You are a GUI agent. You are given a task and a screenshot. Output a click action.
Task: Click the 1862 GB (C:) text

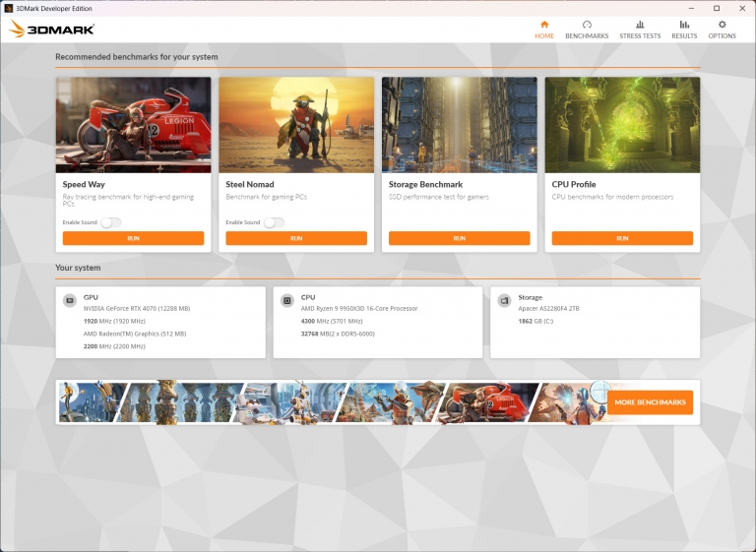535,321
